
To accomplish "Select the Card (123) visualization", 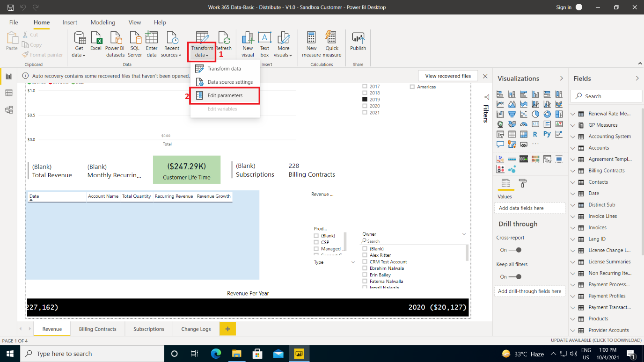I will (x=535, y=124).
